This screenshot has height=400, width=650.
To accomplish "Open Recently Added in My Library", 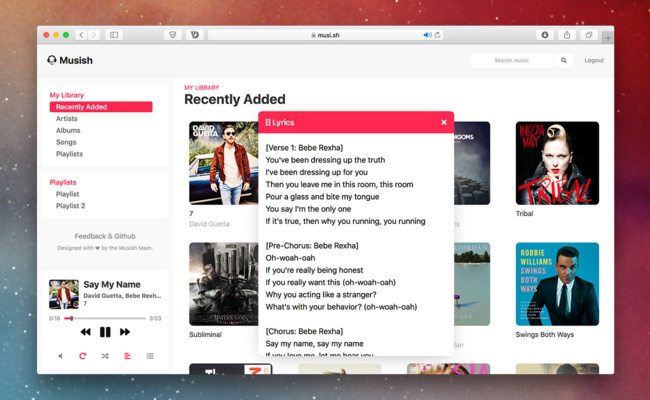I will 101,107.
